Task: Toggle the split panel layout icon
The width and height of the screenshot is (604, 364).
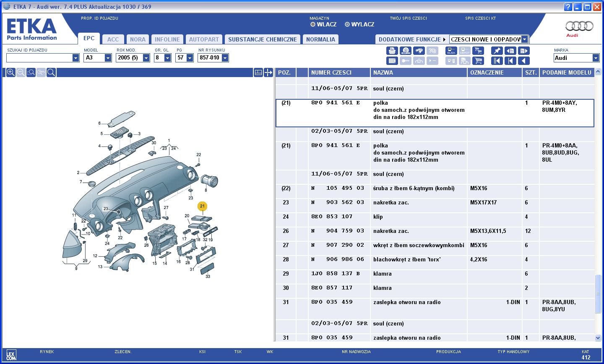Action: (x=258, y=72)
